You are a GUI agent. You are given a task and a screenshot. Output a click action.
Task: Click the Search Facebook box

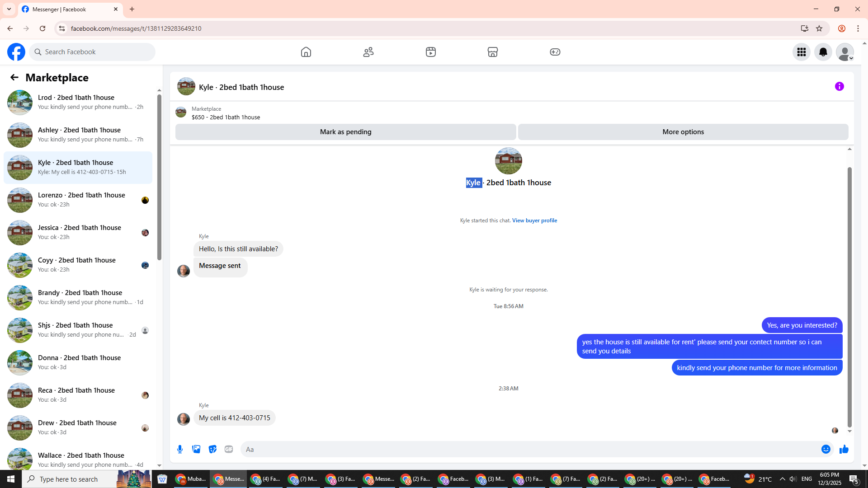(x=92, y=52)
